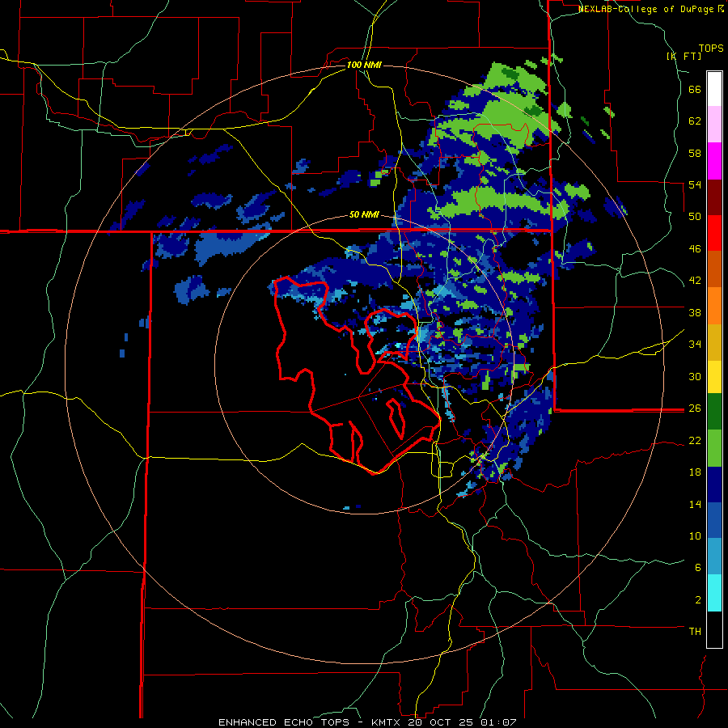Viewport: 728px width, 728px height.
Task: Click the dark red 50-54 kft swatch
Action: tap(714, 197)
